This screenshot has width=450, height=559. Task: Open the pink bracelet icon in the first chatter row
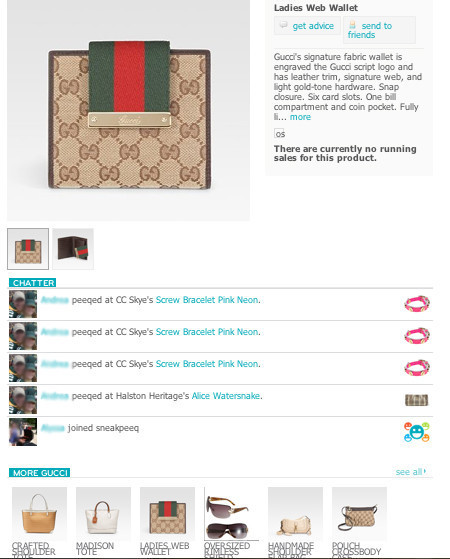click(x=417, y=304)
